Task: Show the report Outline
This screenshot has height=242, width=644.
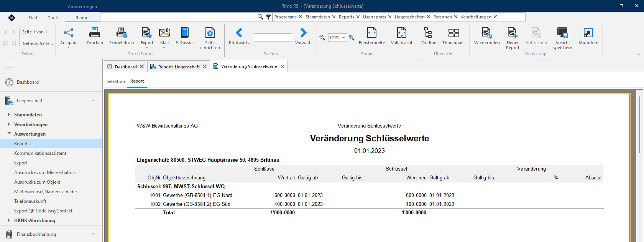Action: tap(429, 36)
